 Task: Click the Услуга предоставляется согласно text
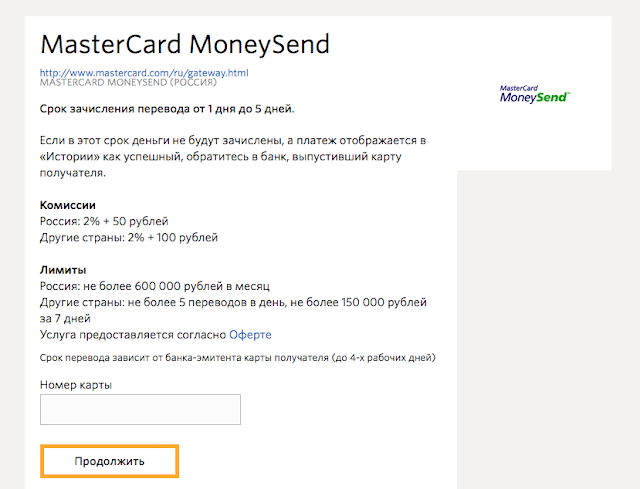[133, 335]
